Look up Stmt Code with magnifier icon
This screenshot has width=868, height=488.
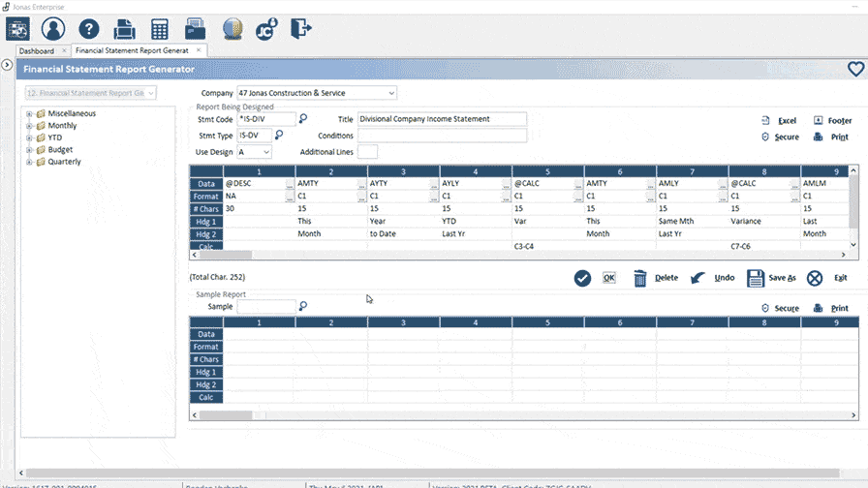click(x=303, y=118)
